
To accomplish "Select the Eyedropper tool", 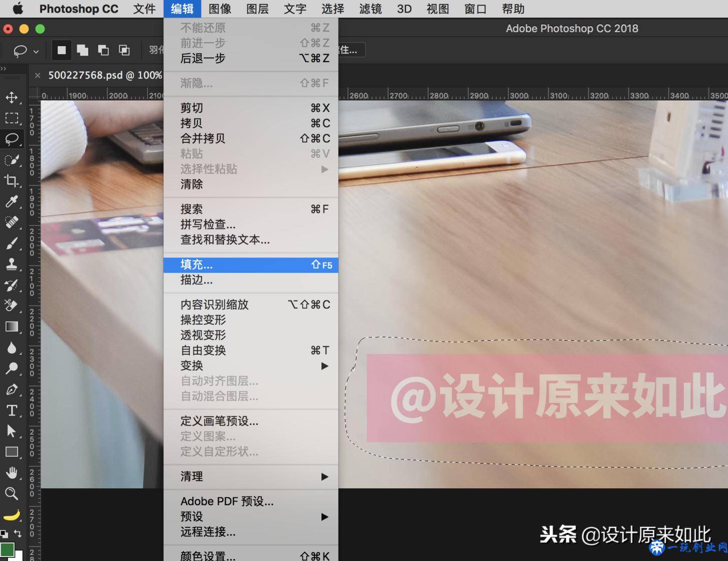I will (x=12, y=202).
